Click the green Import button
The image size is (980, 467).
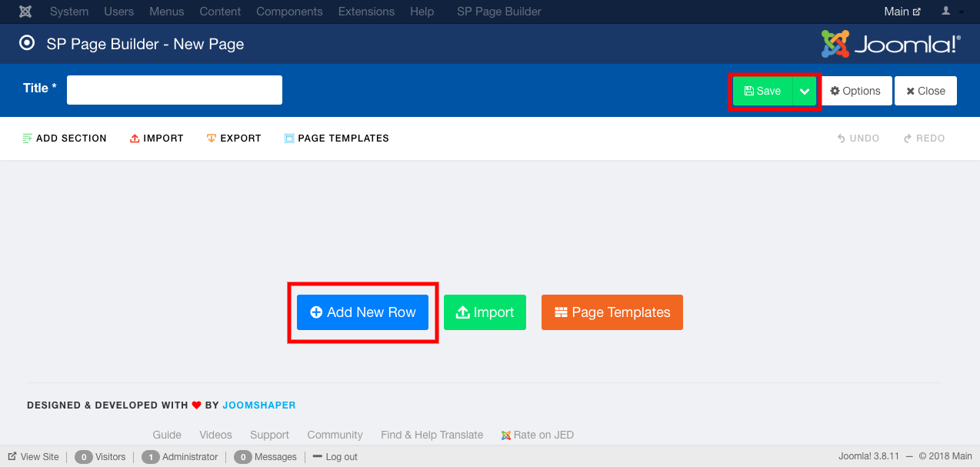coord(485,312)
